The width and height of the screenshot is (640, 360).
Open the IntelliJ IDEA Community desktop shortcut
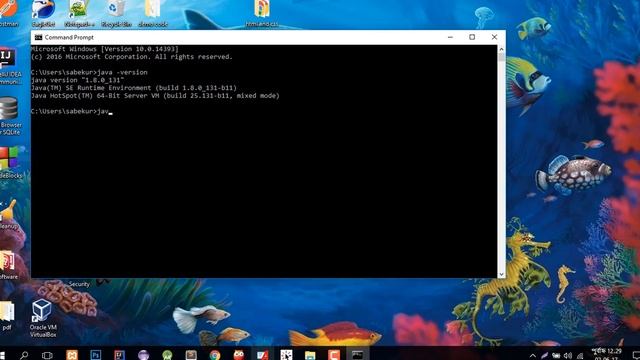[x=9, y=67]
